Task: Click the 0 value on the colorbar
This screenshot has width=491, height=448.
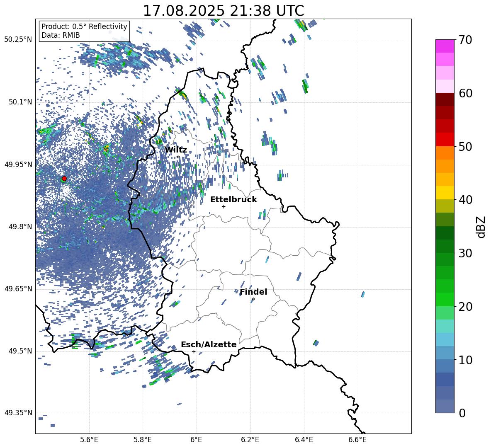Action: (x=462, y=413)
